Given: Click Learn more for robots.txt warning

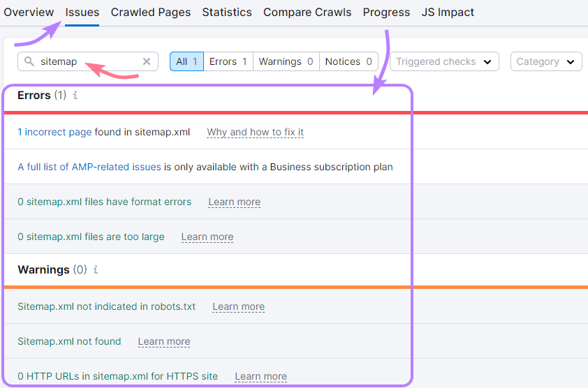Looking at the screenshot, I should [239, 306].
